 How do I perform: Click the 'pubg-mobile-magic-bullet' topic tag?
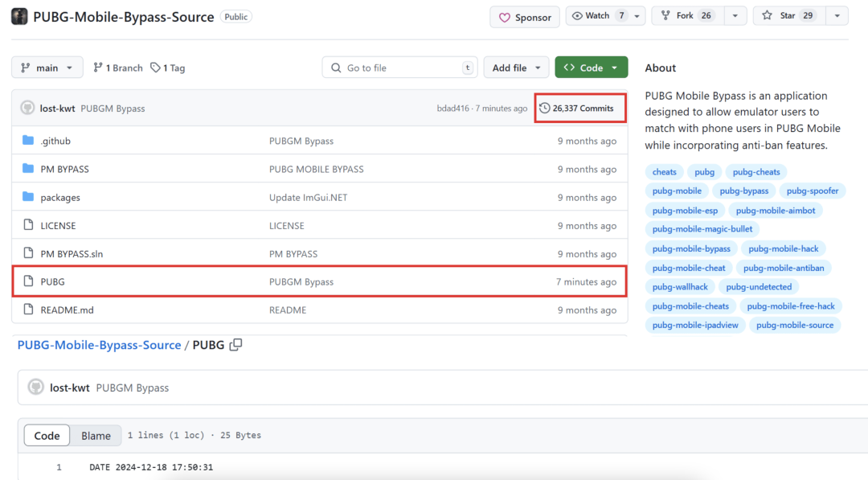coord(702,229)
